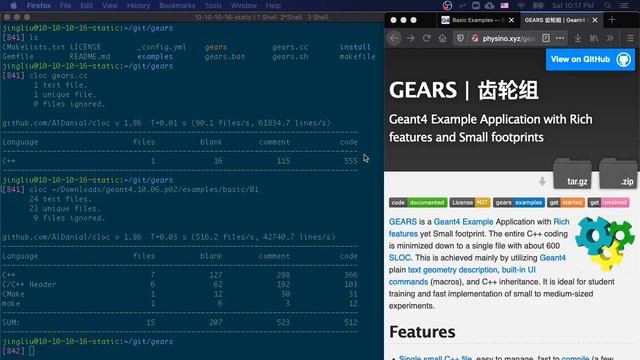Open the GEARS link in the paragraph
640x360 pixels.
pyautogui.click(x=402, y=222)
